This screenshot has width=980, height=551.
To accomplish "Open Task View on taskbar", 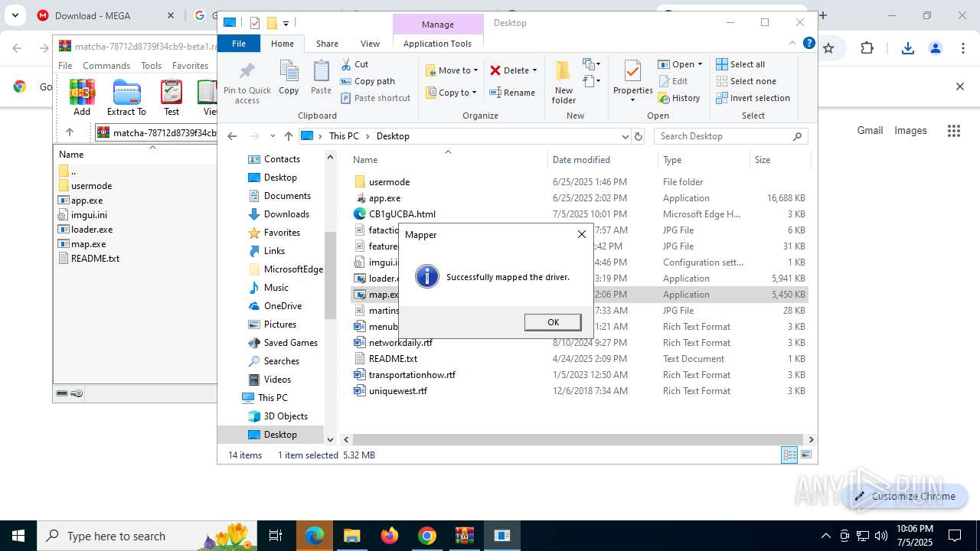I will [276, 536].
